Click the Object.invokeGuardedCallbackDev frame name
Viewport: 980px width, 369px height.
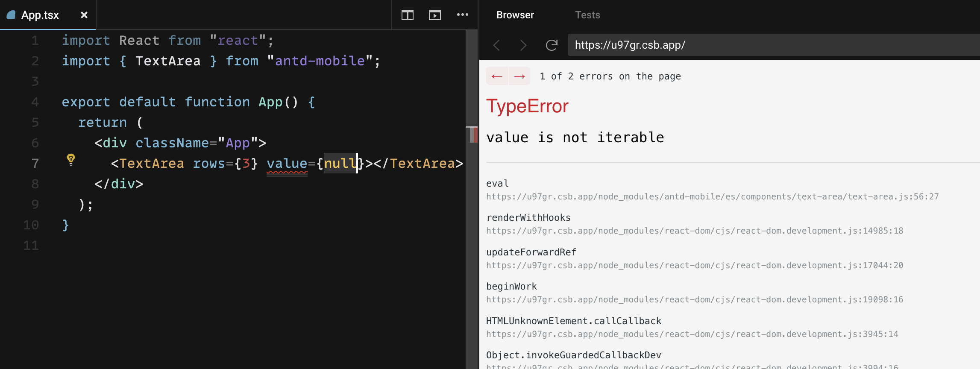(x=574, y=355)
